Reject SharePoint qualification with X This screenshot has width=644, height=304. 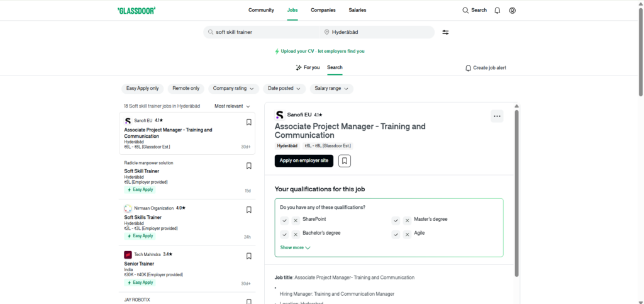(x=296, y=221)
